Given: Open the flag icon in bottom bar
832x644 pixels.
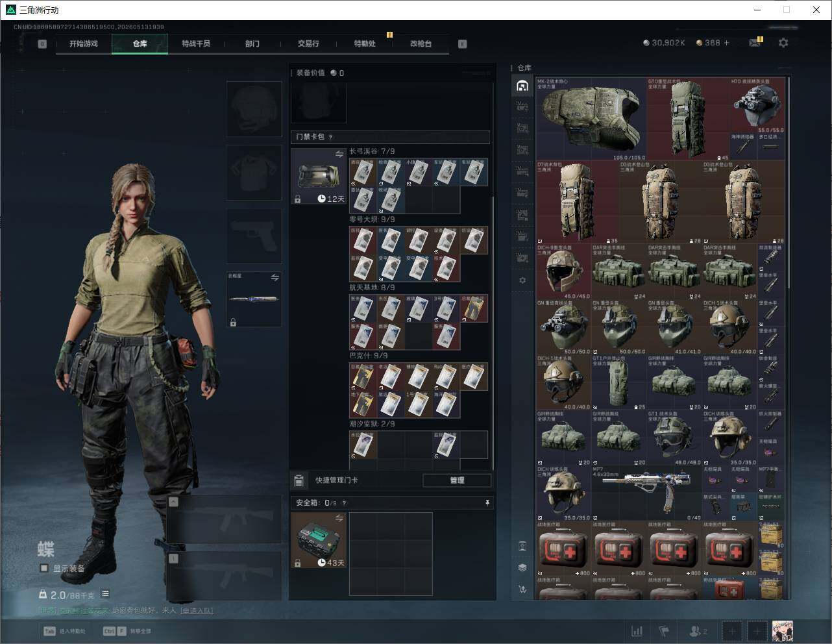Looking at the screenshot, I should click(664, 631).
